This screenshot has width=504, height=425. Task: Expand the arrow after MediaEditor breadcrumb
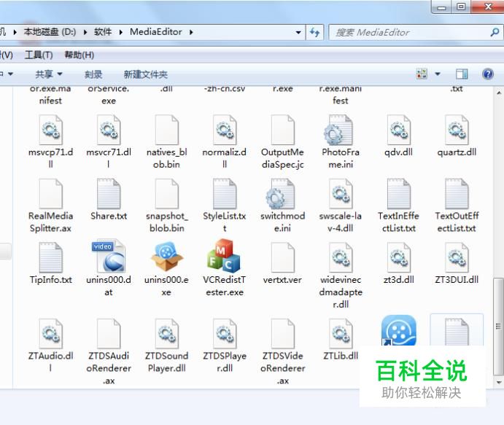(x=191, y=32)
